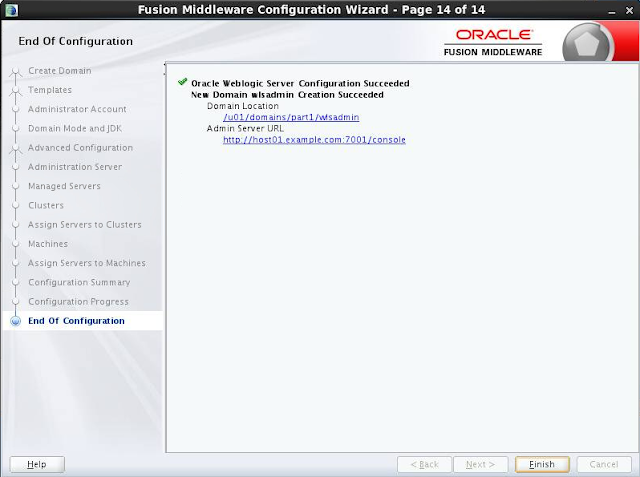The height and width of the screenshot is (477, 640).
Task: Select the Create Domain step
Action: pyautogui.click(x=60, y=71)
